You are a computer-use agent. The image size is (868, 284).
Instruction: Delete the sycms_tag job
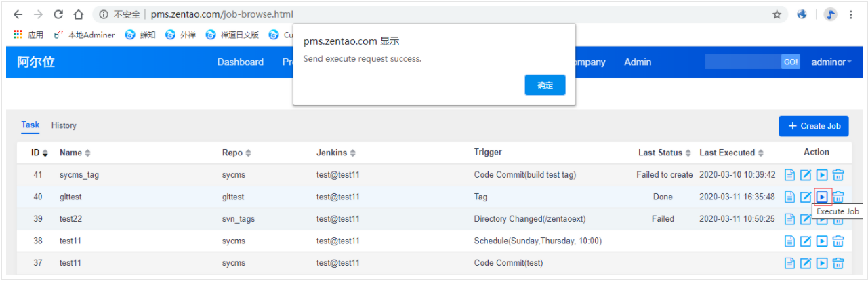pos(838,175)
